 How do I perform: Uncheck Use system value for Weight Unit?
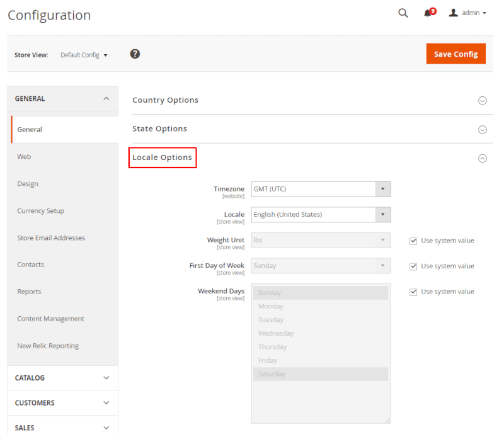click(x=413, y=241)
